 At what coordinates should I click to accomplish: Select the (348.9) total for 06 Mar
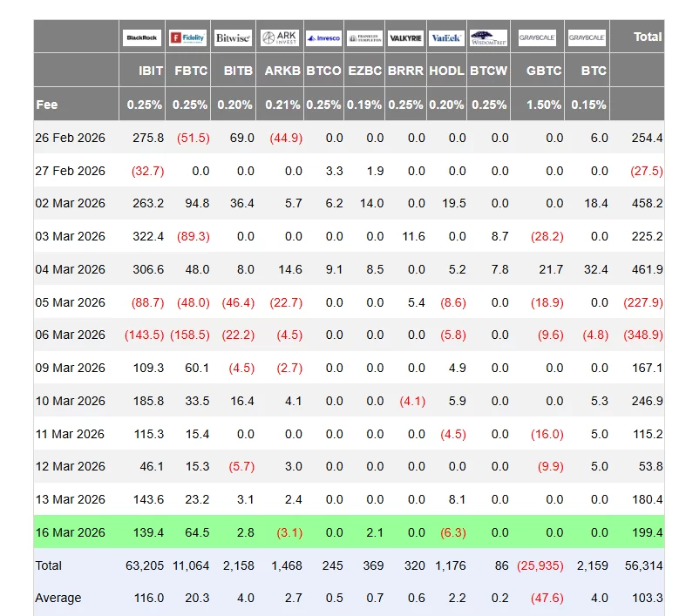642,335
